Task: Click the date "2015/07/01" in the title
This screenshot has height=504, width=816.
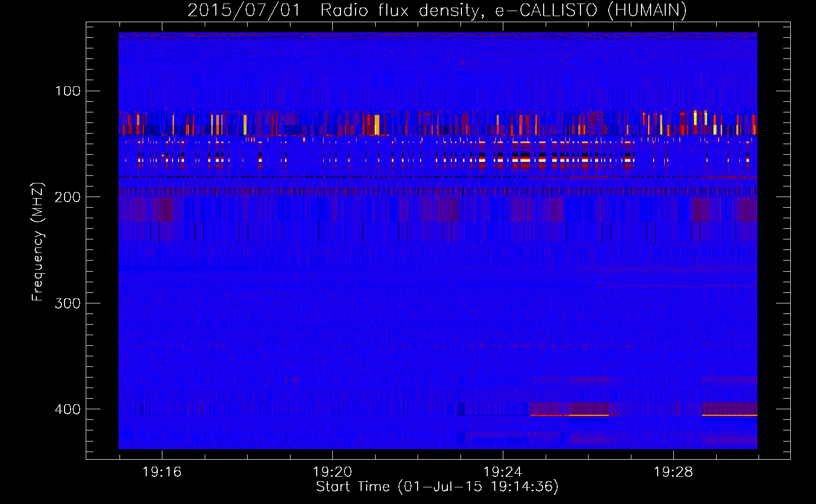Action: 244,10
